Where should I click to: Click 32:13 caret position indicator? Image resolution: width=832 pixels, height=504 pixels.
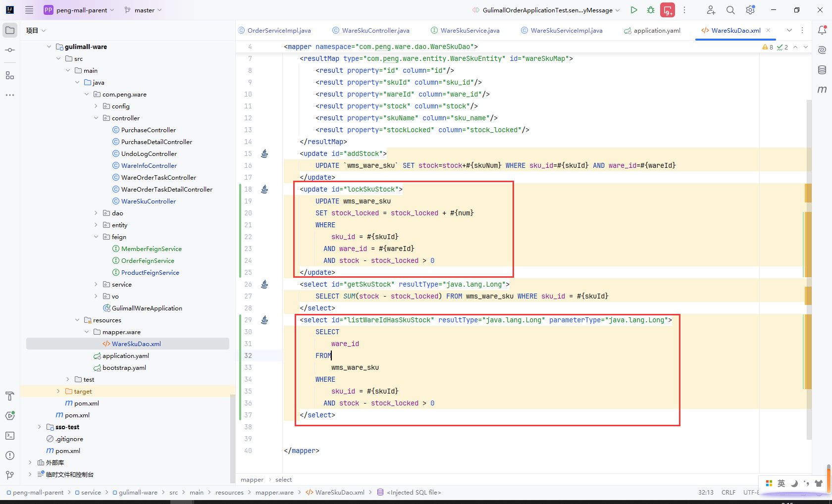pos(706,492)
